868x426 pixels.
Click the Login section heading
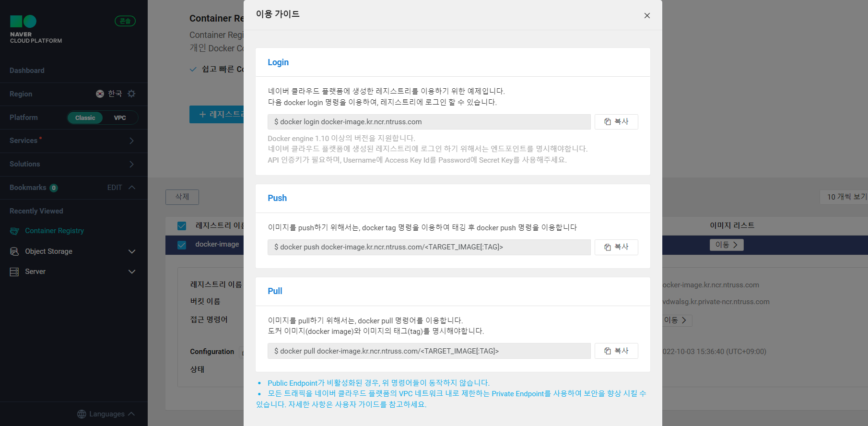[278, 62]
